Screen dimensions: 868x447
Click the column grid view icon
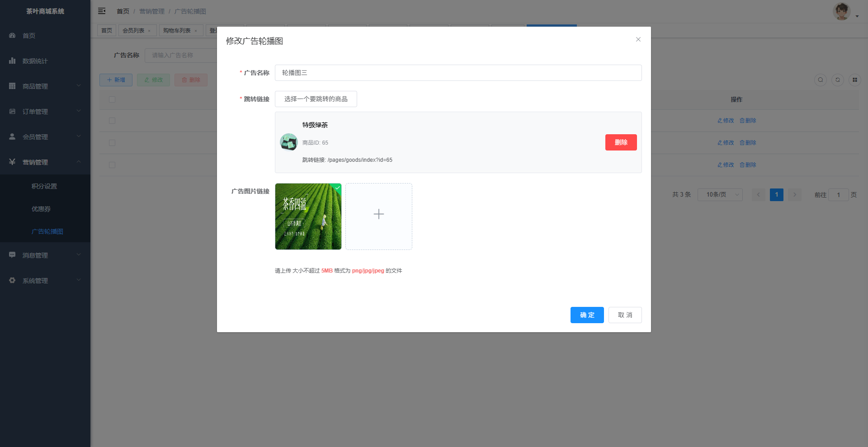(x=854, y=80)
